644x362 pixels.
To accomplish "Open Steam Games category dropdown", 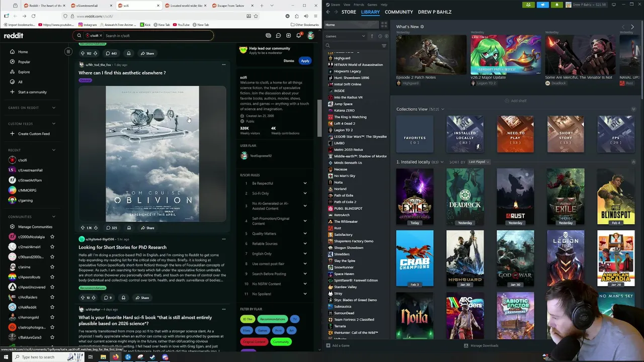I will [345, 36].
